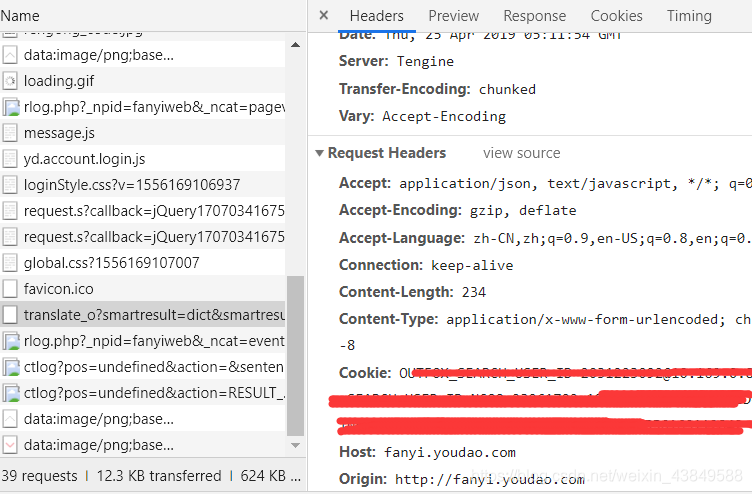
Task: Click the yd.account.login.js file icon
Action: pos(10,159)
